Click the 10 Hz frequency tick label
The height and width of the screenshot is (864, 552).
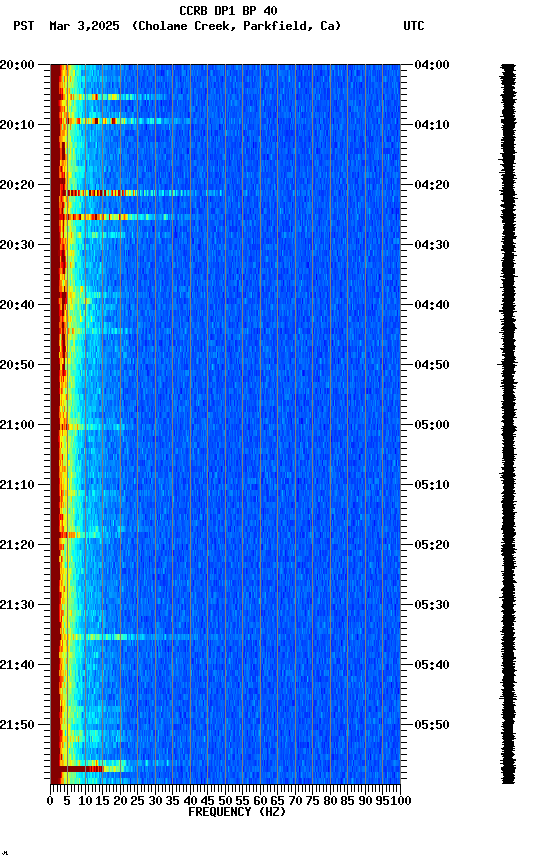[x=85, y=801]
